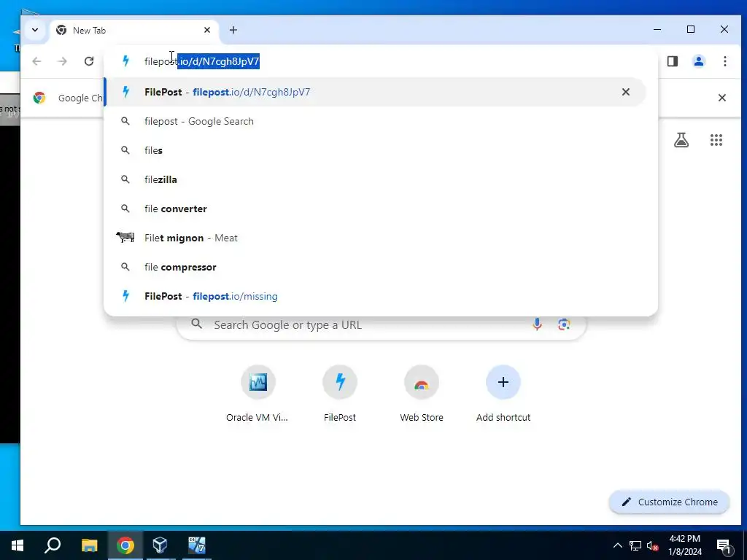This screenshot has width=747, height=560.
Task: Reload the page
Action: [89, 61]
